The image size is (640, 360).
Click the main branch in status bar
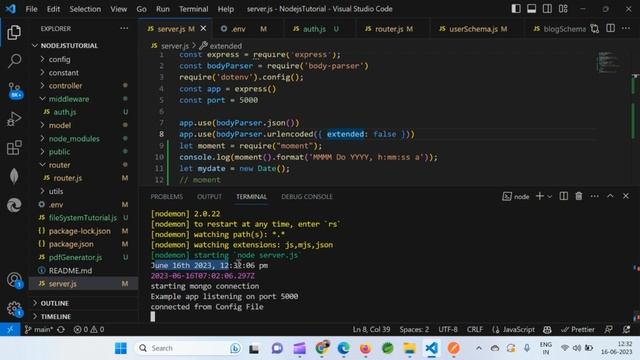point(38,329)
